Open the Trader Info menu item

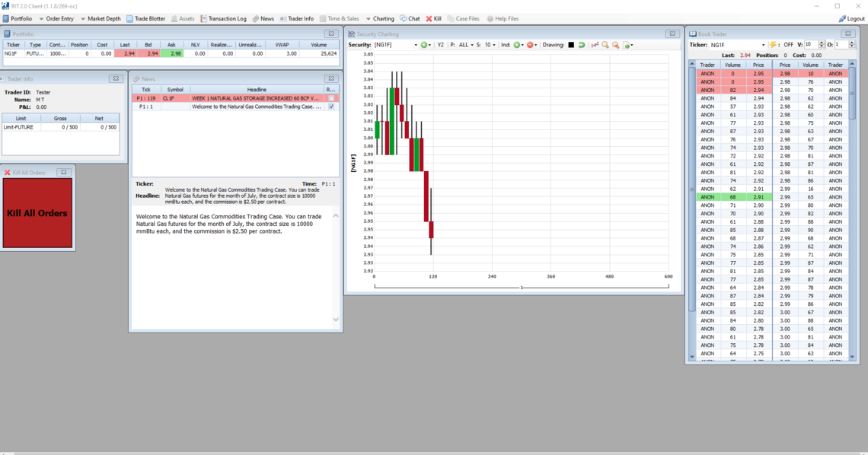point(297,18)
